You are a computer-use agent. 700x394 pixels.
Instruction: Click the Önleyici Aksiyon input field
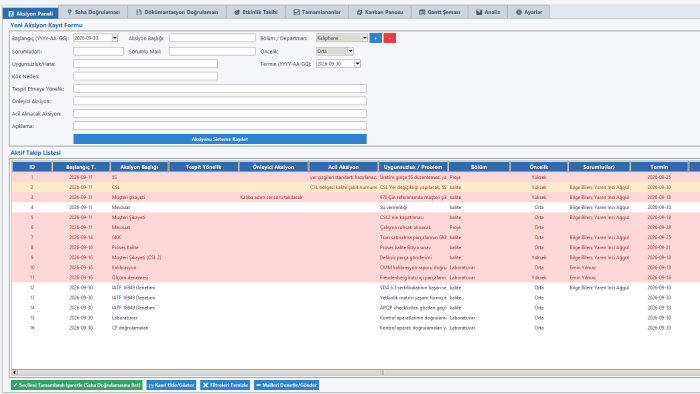click(x=220, y=101)
